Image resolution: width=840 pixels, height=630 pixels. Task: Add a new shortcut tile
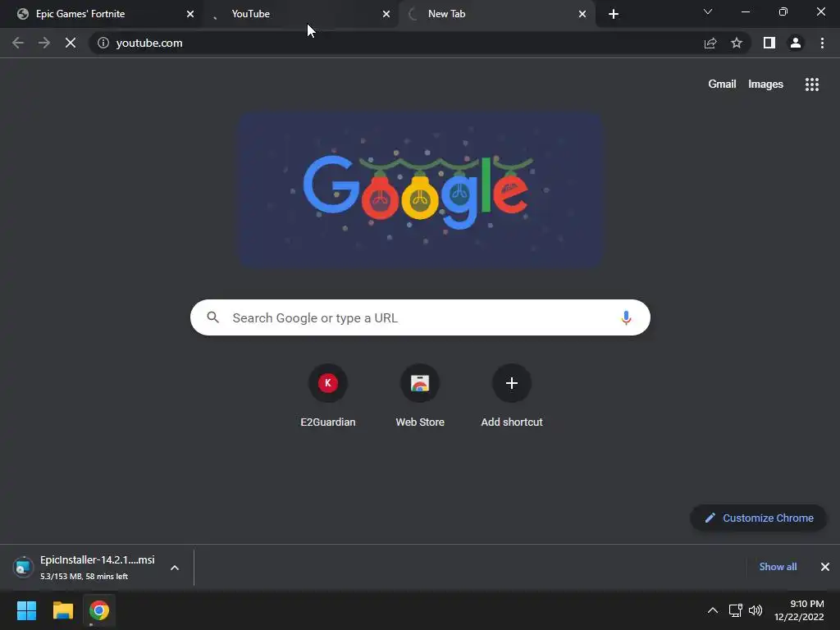(512, 395)
